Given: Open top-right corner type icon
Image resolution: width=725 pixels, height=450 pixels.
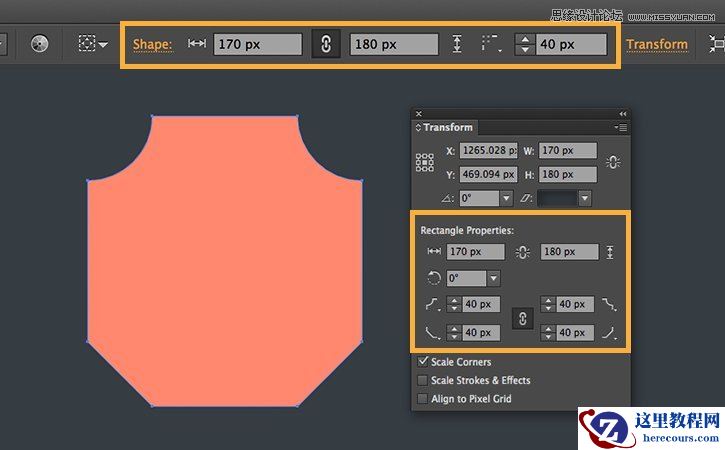Looking at the screenshot, I should 609,304.
